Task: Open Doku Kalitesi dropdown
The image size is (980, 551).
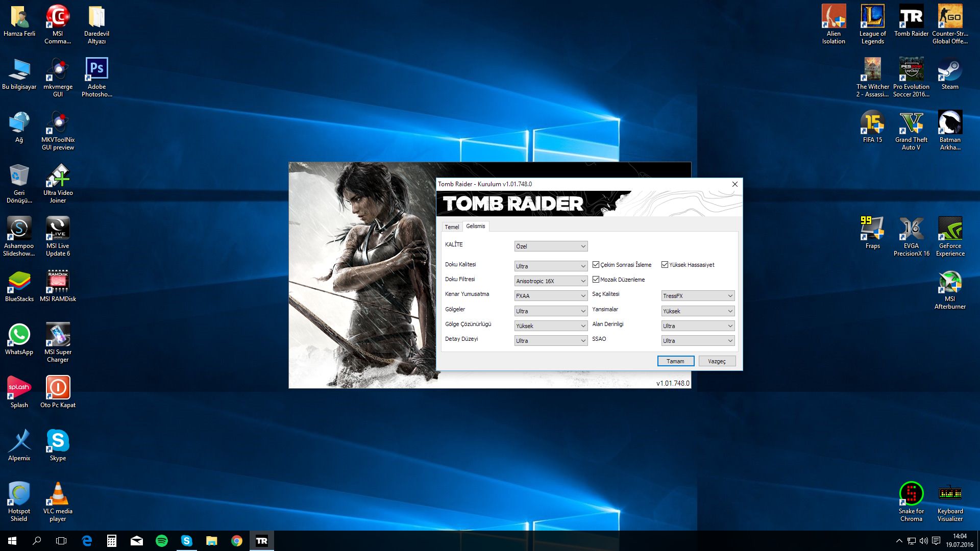Action: coord(551,266)
